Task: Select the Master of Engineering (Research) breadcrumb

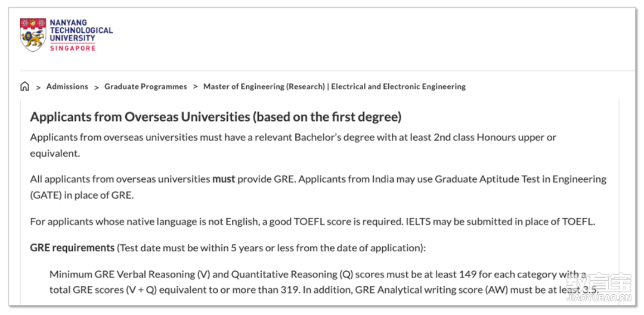Action: [264, 86]
